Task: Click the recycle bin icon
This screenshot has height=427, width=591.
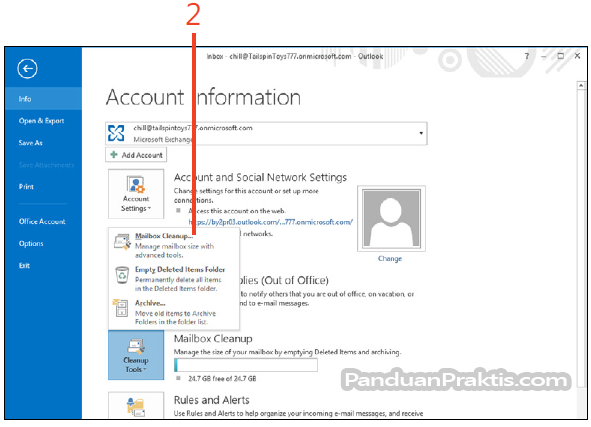Action: coord(122,275)
